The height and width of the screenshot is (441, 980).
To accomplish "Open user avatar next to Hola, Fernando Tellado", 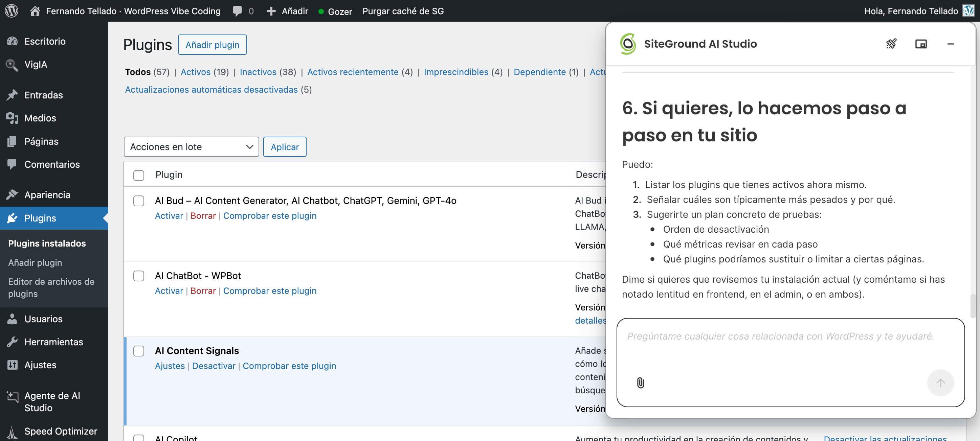I will coord(968,10).
